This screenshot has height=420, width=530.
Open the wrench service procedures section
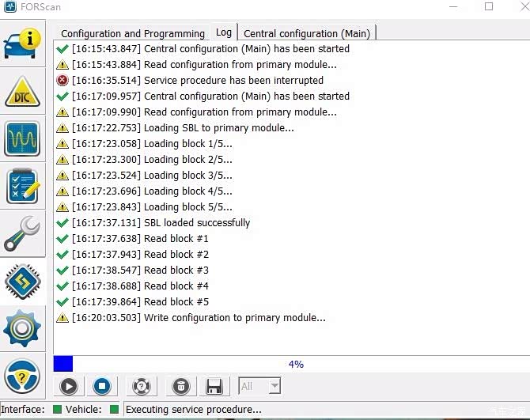(x=23, y=233)
